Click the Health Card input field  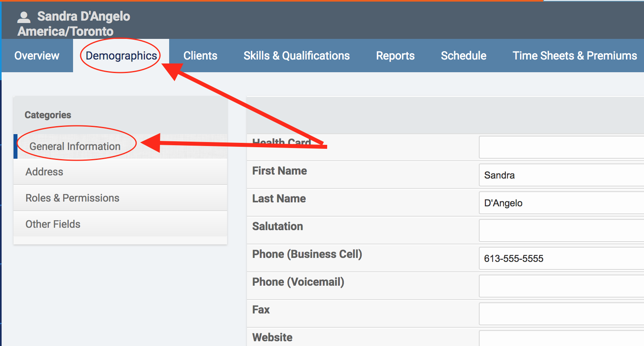pos(561,147)
